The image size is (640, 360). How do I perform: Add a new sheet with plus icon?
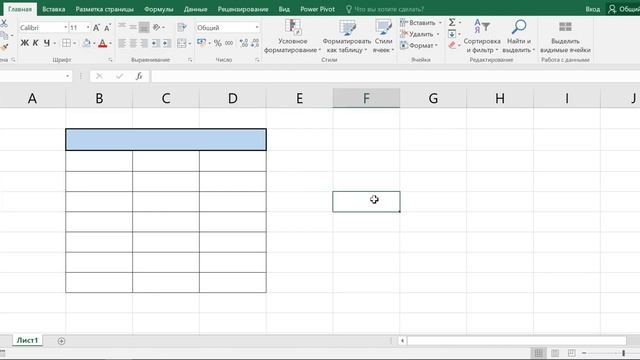[x=61, y=341]
